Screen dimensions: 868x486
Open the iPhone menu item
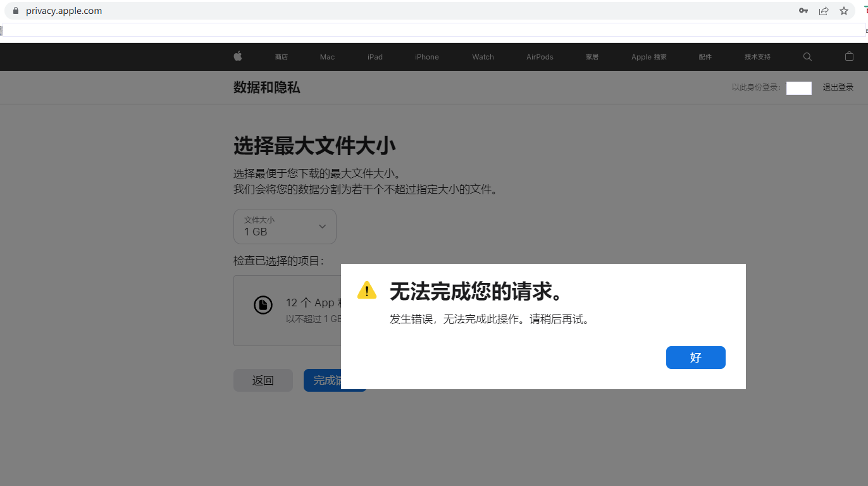click(427, 57)
